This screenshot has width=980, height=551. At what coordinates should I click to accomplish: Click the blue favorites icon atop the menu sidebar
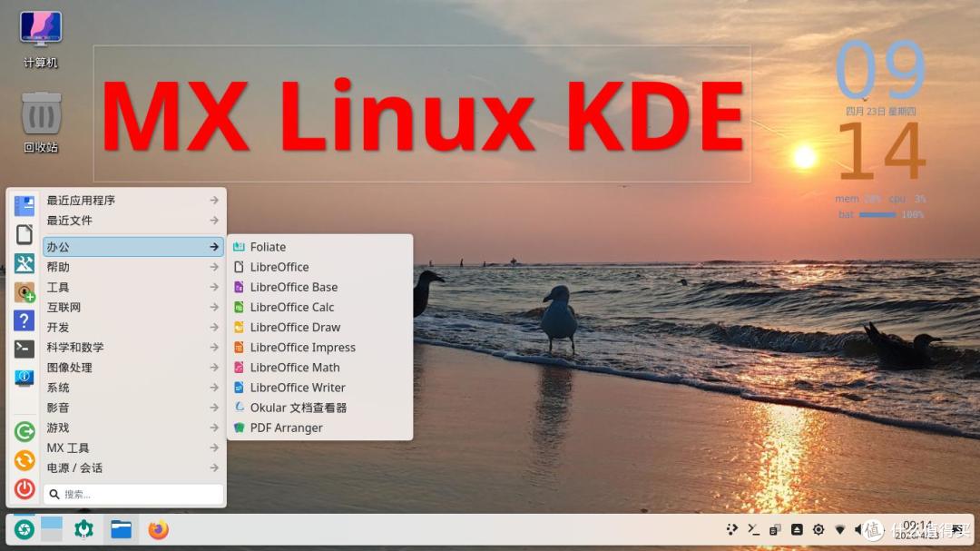tap(24, 206)
